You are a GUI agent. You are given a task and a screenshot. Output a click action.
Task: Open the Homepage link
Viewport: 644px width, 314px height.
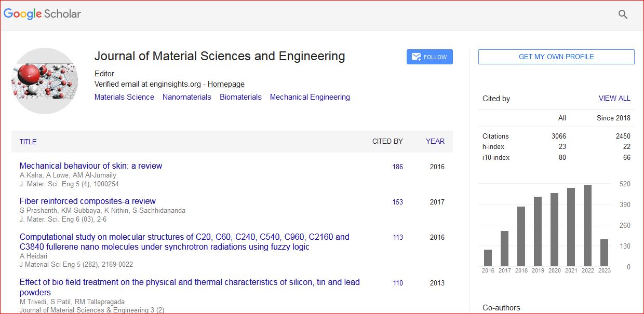pyautogui.click(x=226, y=84)
